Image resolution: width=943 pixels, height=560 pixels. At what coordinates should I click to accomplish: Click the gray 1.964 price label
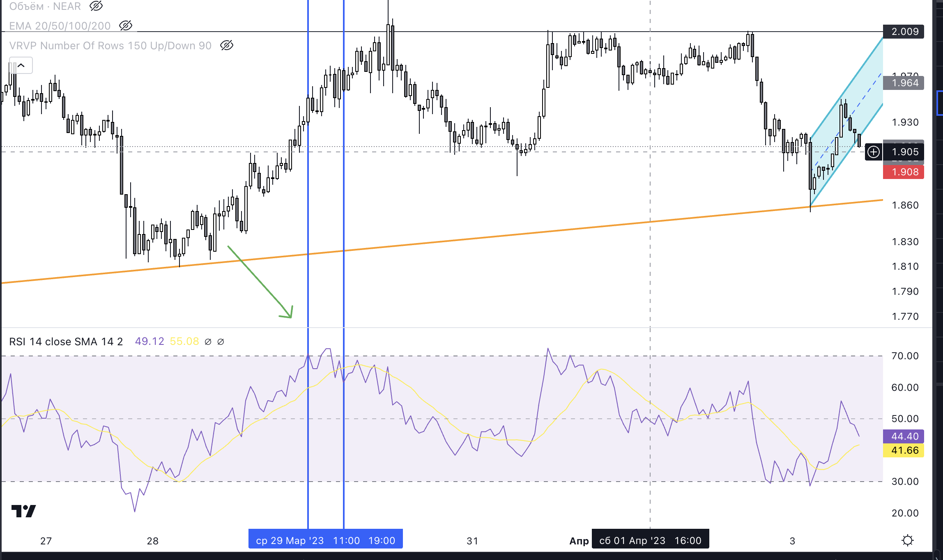pos(904,83)
